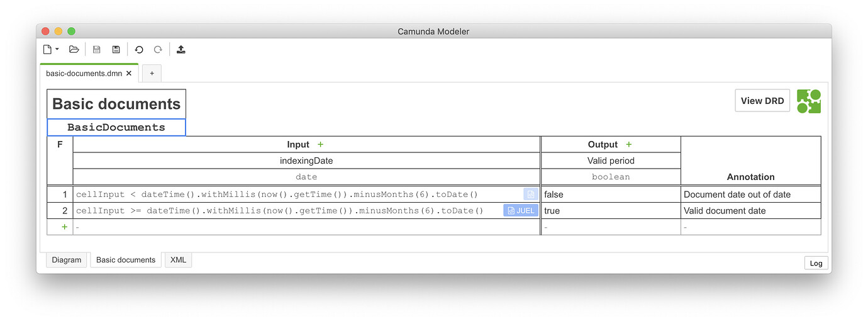Edit the cellInput >= dateTime expression cell

306,211
